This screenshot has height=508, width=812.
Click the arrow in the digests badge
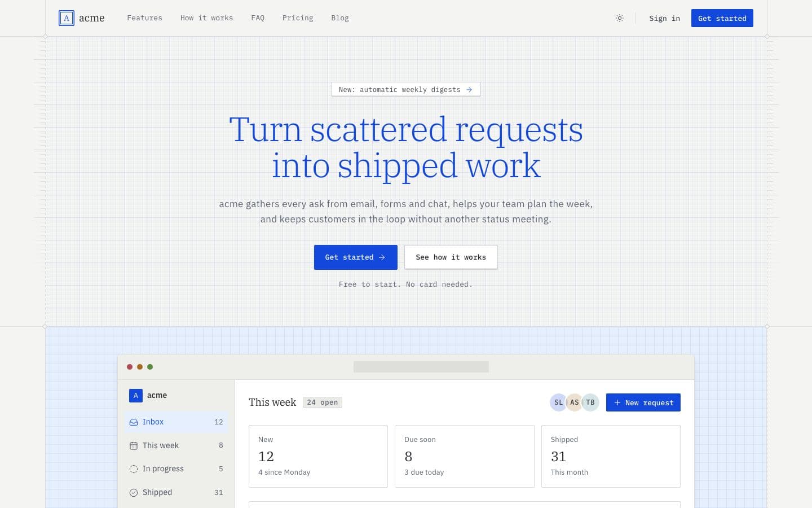click(469, 89)
